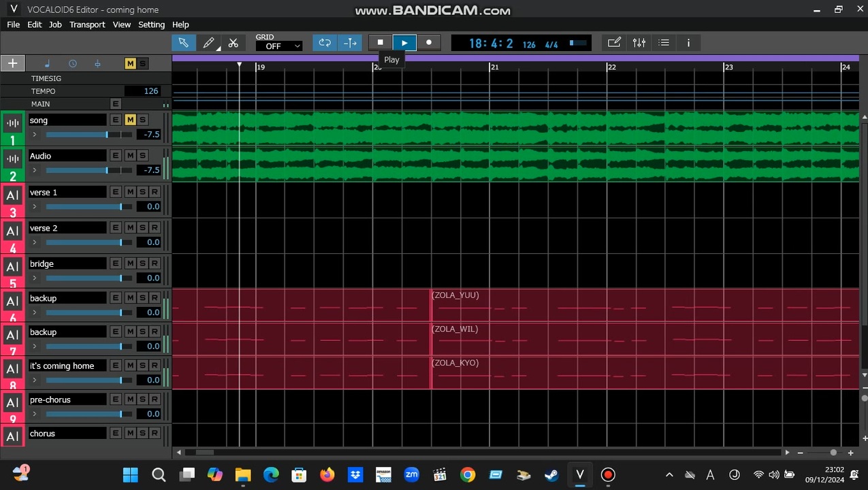868x490 pixels.
Task: Unmute the song track
Action: pyautogui.click(x=130, y=120)
